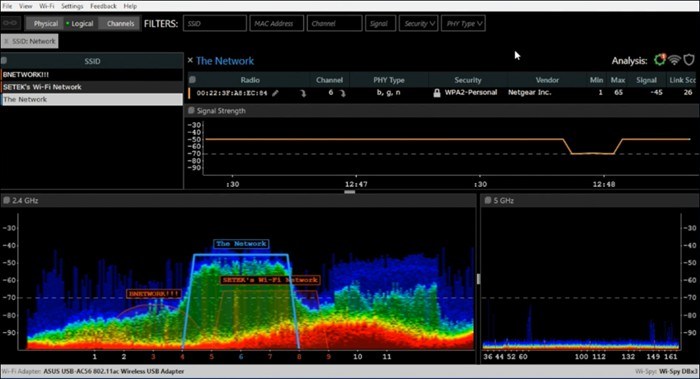Open the shield security analysis icon

(x=689, y=60)
